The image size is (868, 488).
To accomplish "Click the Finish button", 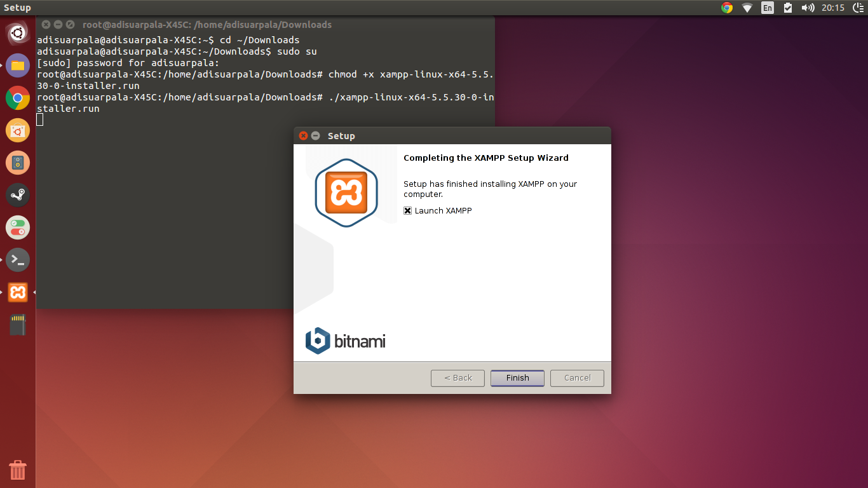I will (517, 378).
